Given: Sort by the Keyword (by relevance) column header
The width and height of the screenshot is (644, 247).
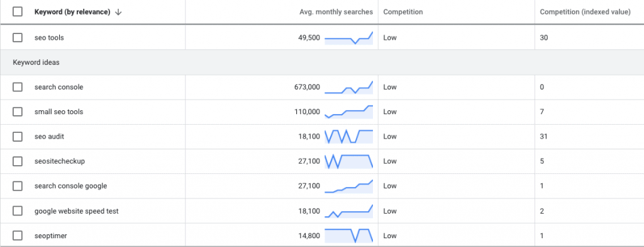Looking at the screenshot, I should tap(72, 12).
